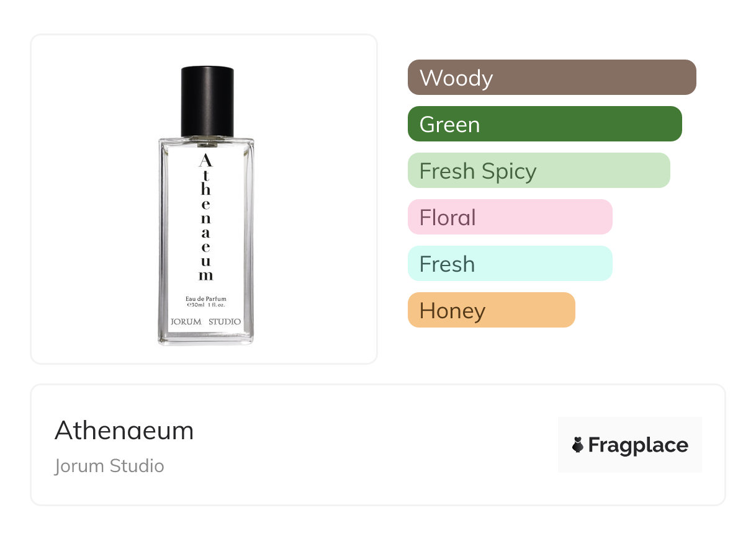Viewport: 756px width, 536px height.
Task: Click the Jorum Studio brand subtitle
Action: pyautogui.click(x=109, y=466)
